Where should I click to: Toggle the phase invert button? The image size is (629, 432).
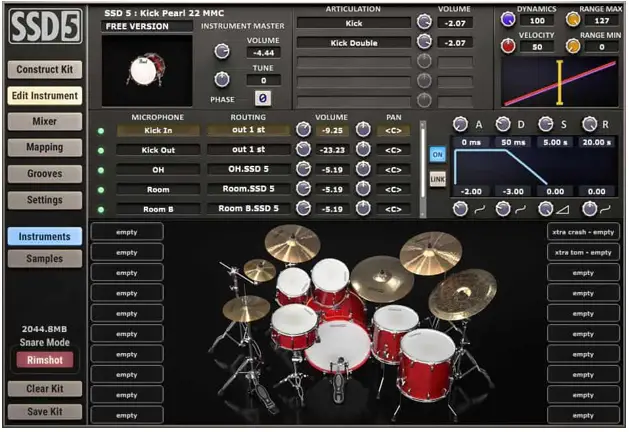pos(263,98)
